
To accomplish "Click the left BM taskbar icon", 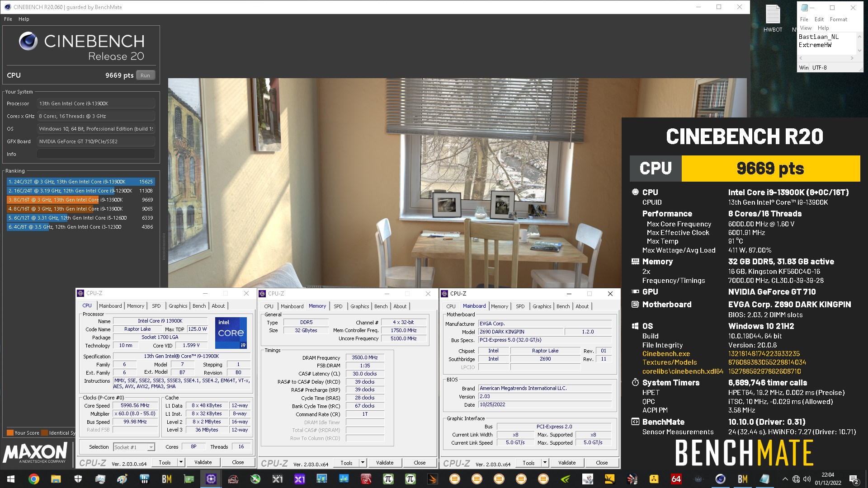I will (x=167, y=479).
